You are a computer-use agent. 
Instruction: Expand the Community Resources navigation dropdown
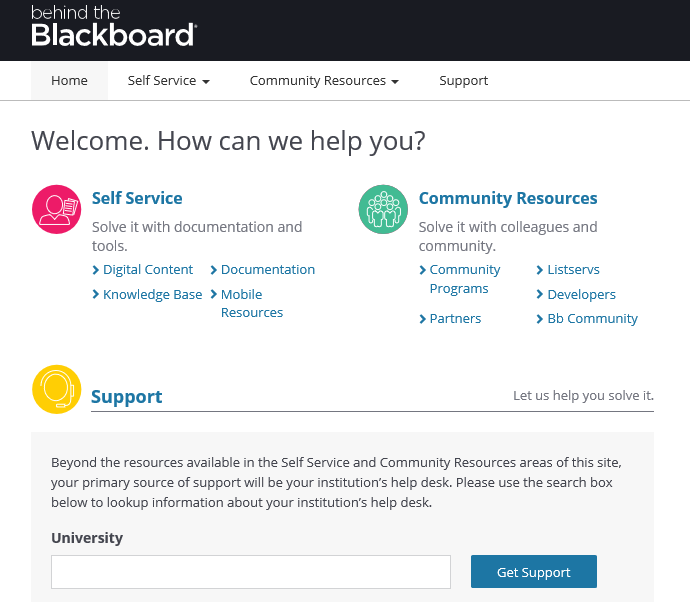pos(324,81)
